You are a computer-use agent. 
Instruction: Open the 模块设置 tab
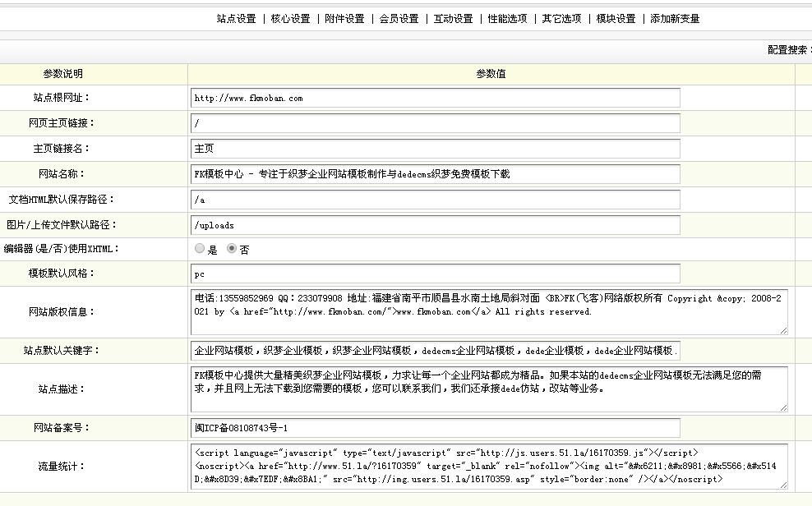[x=616, y=19]
